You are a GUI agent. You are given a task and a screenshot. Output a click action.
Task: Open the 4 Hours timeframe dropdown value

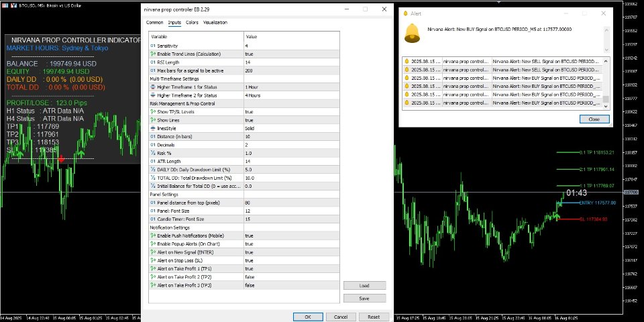click(x=292, y=95)
